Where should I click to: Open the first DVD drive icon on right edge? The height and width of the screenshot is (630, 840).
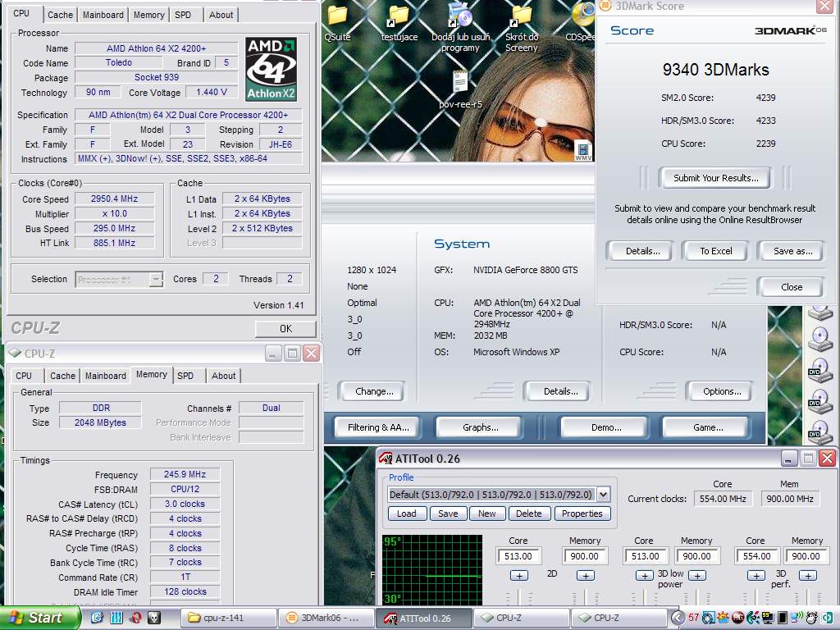[x=820, y=371]
